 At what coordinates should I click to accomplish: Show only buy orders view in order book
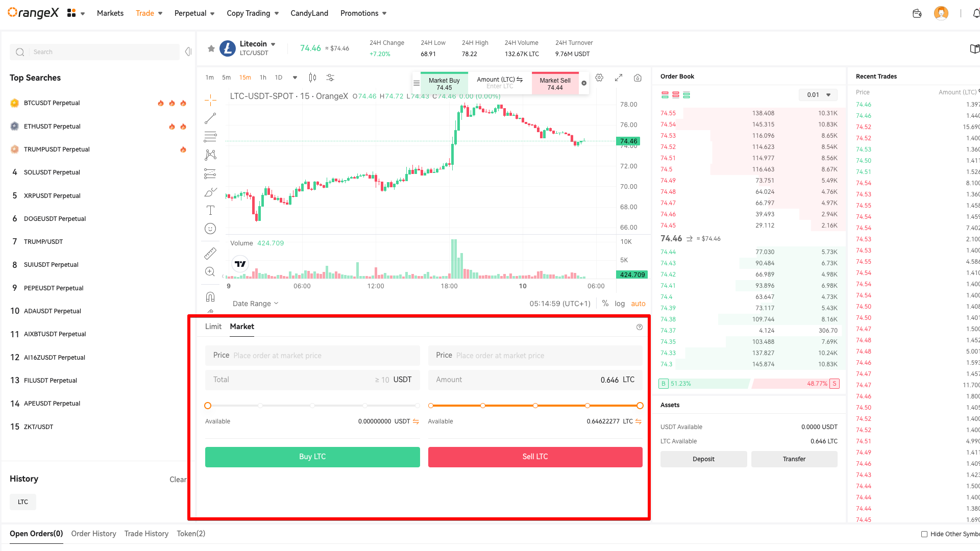coord(687,95)
